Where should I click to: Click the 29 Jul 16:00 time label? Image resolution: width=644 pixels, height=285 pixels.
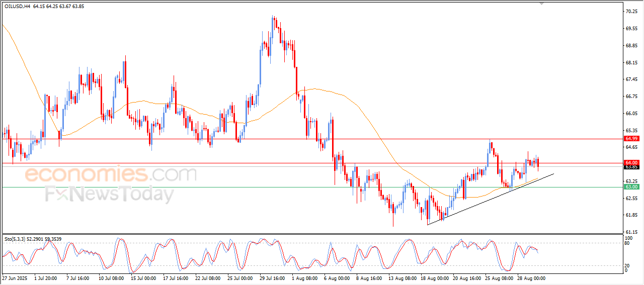click(272, 278)
